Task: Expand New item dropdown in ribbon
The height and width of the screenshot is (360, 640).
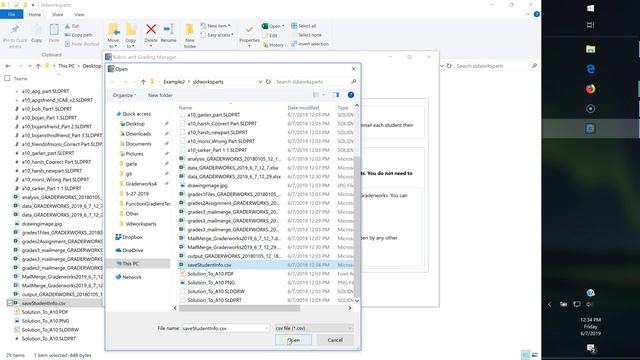Action: 216,26
